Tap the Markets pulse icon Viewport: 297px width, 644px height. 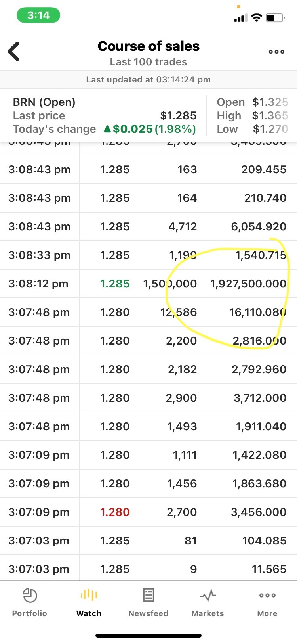(208, 595)
